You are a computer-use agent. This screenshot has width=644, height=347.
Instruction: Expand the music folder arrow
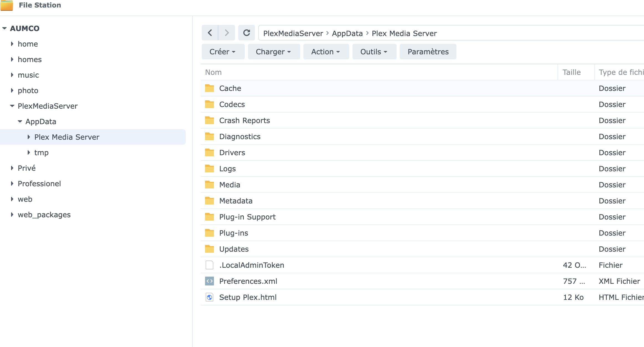[12, 75]
